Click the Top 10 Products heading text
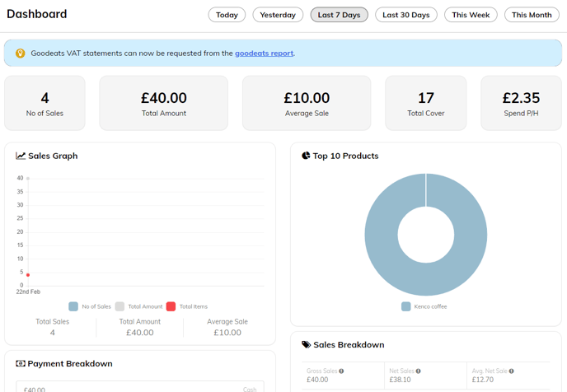The image size is (567, 392). pyautogui.click(x=345, y=156)
